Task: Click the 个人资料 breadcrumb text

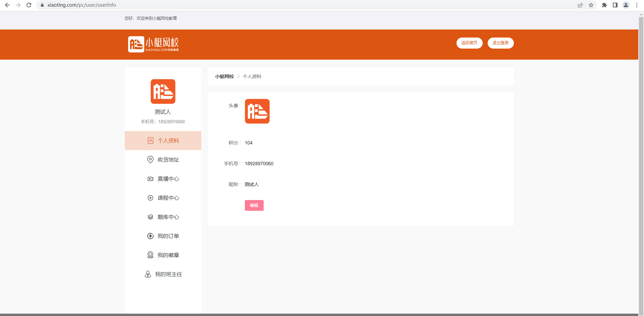Action: (252, 76)
